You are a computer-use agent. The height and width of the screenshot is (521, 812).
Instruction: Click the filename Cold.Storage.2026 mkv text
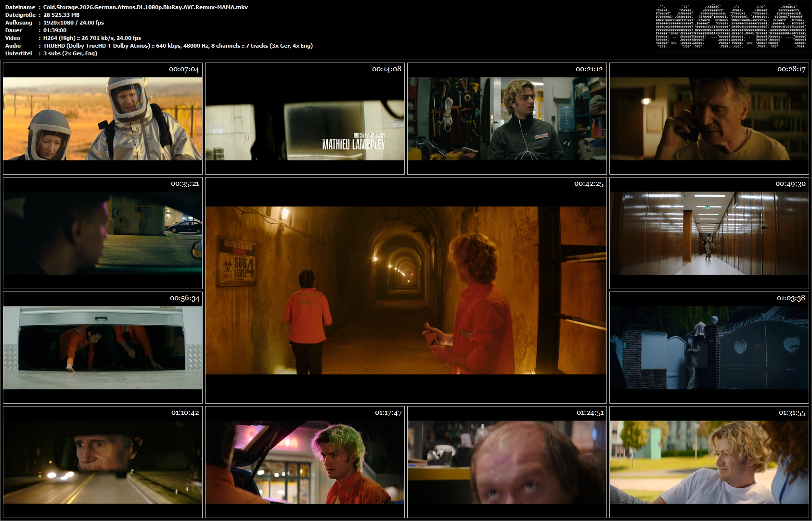tap(145, 7)
